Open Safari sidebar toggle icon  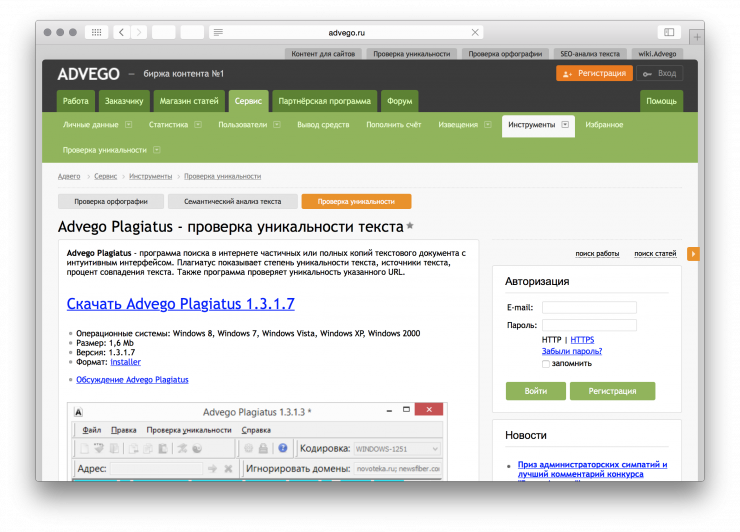click(x=668, y=32)
